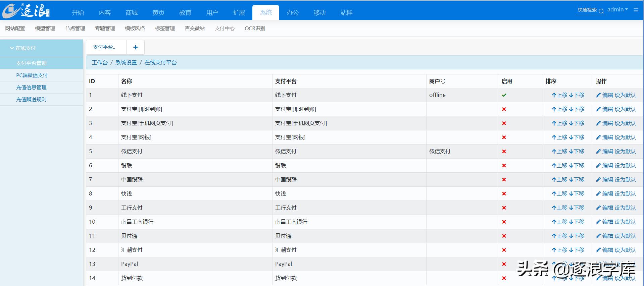Screen dimensions: 644x286
Task: Set 支付宝[网银] as default via 设为默认
Action: pos(626,137)
